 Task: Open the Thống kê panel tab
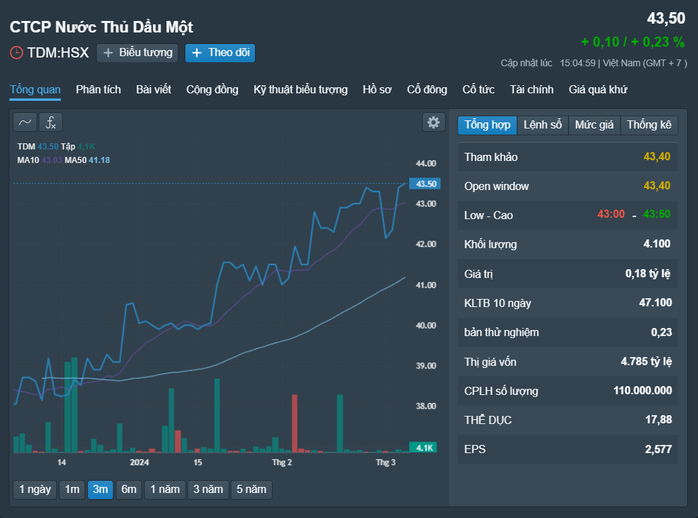649,125
